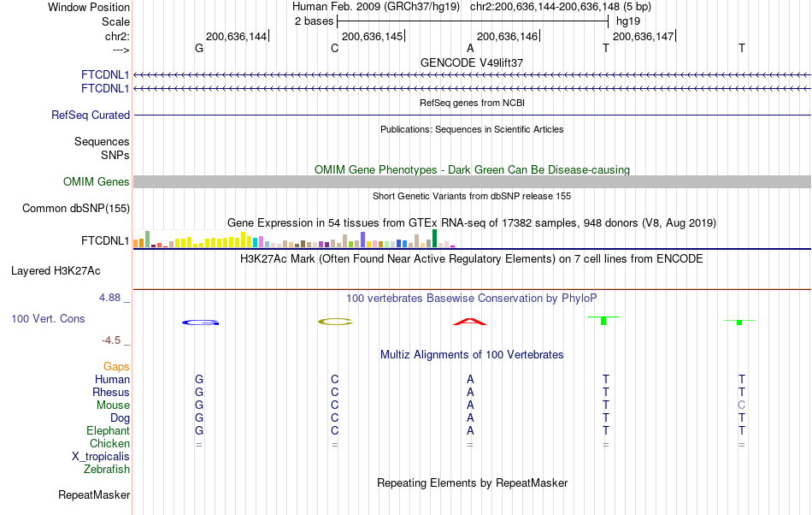This screenshot has width=812, height=515.
Task: Click the ---> sequence direction label
Action: (121, 50)
